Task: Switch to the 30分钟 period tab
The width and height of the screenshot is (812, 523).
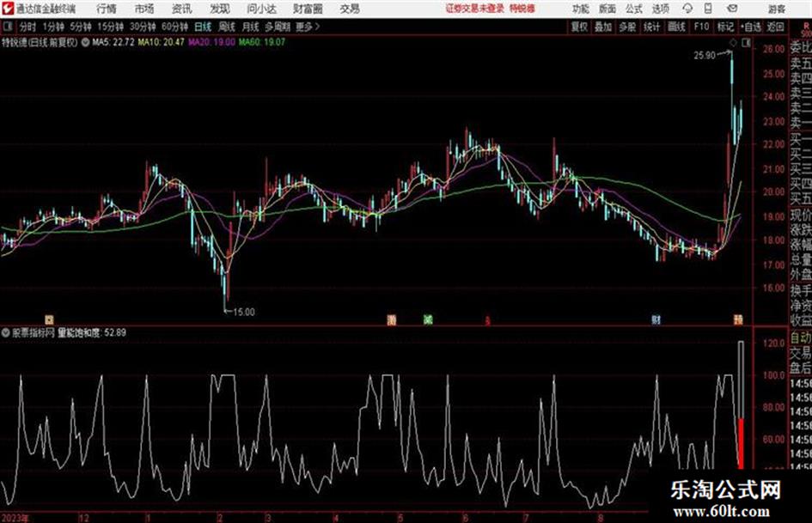Action: (x=143, y=27)
